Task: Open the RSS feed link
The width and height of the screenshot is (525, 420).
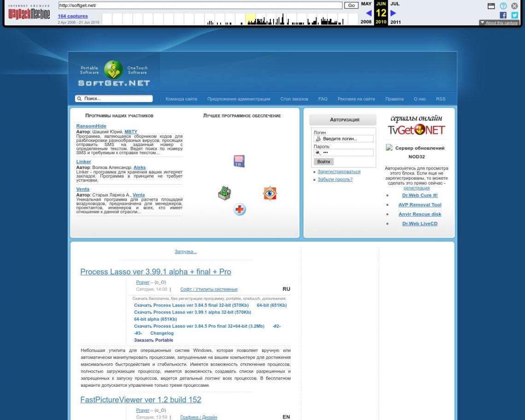Action: pyautogui.click(x=441, y=99)
